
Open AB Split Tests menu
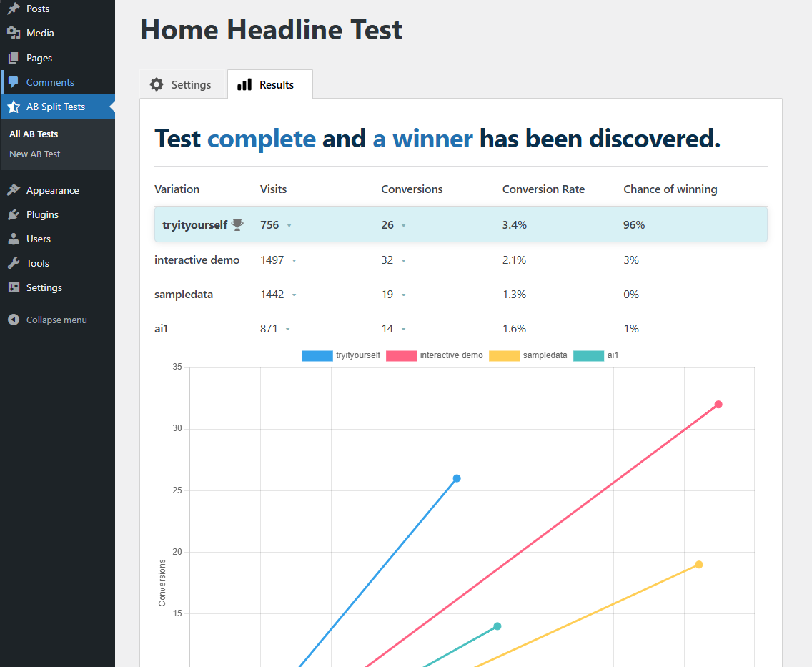(x=57, y=107)
